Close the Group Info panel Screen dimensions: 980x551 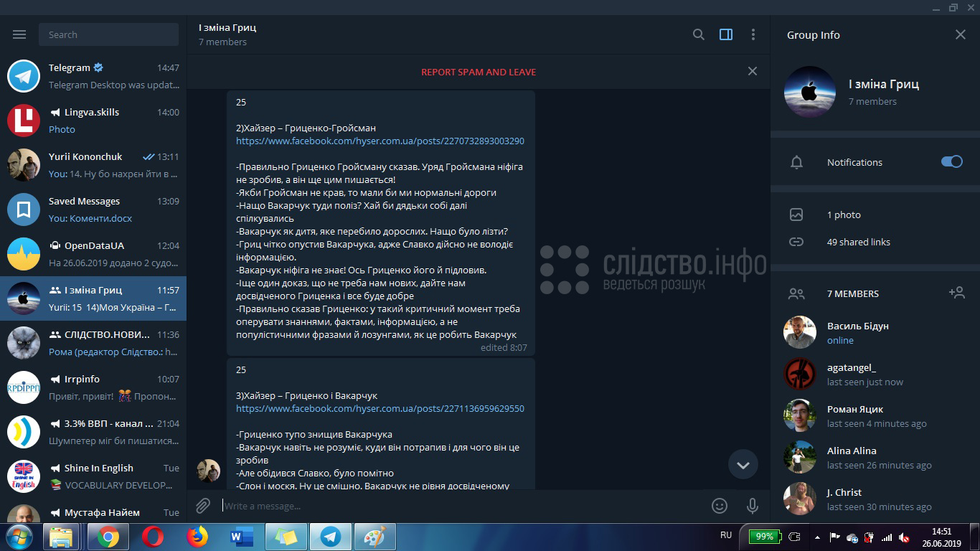tap(961, 34)
